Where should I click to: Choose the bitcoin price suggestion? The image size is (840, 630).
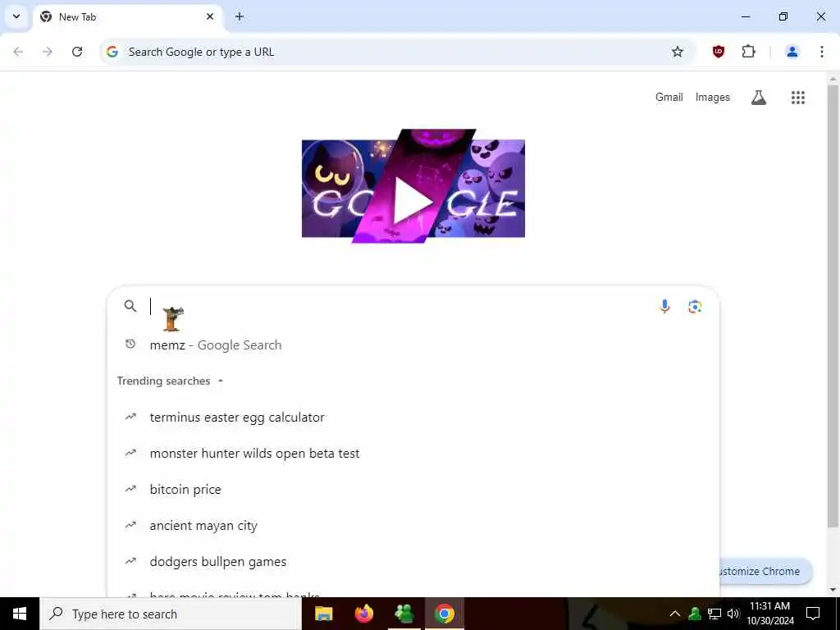click(413, 489)
